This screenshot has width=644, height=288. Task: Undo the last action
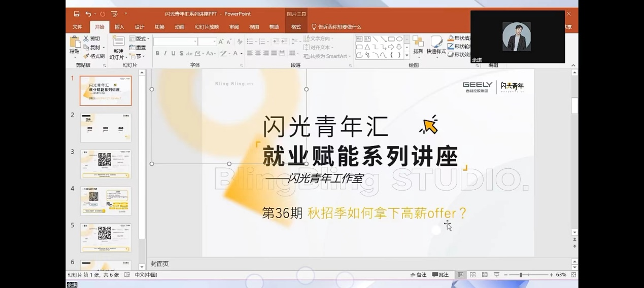[88, 14]
